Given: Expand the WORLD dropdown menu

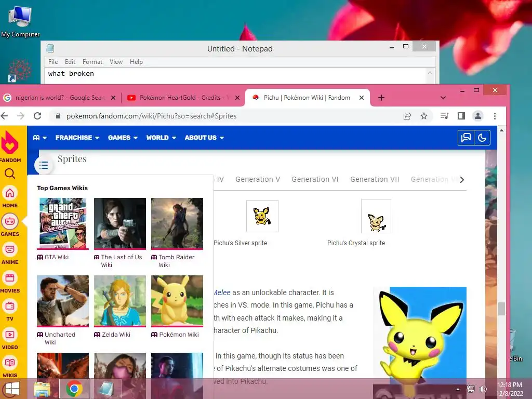Looking at the screenshot, I should click(x=161, y=138).
